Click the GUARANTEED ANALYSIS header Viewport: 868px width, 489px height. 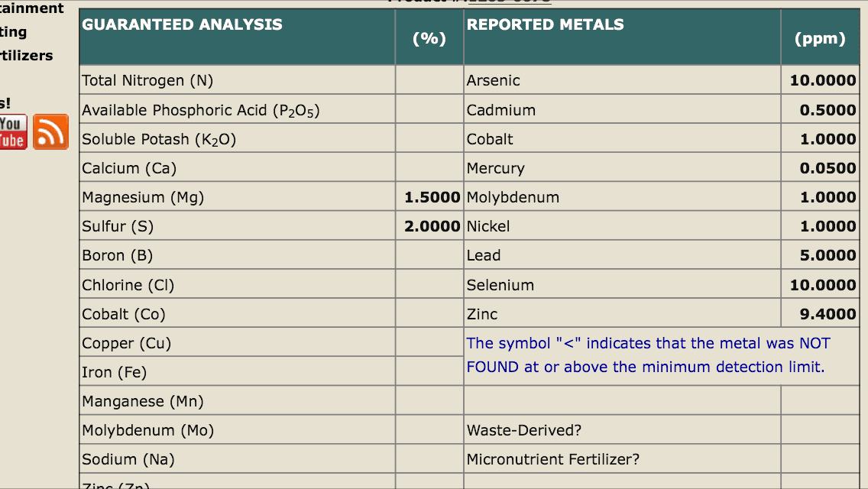coord(182,24)
